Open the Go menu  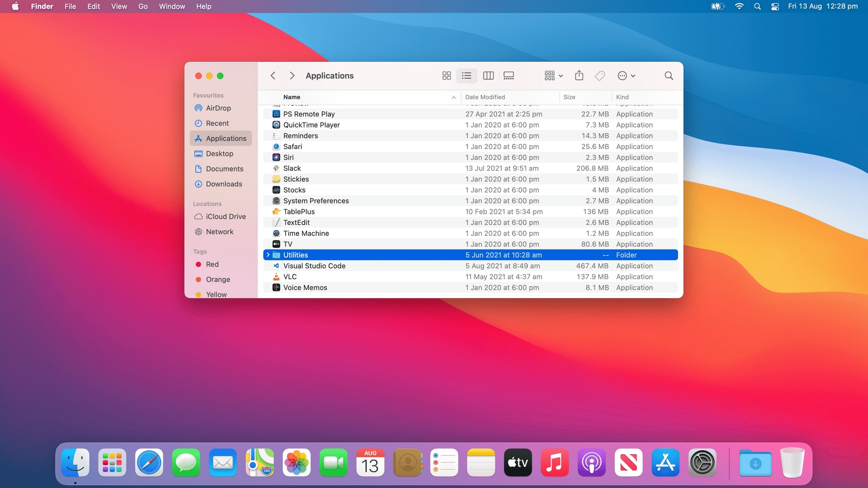click(x=143, y=6)
